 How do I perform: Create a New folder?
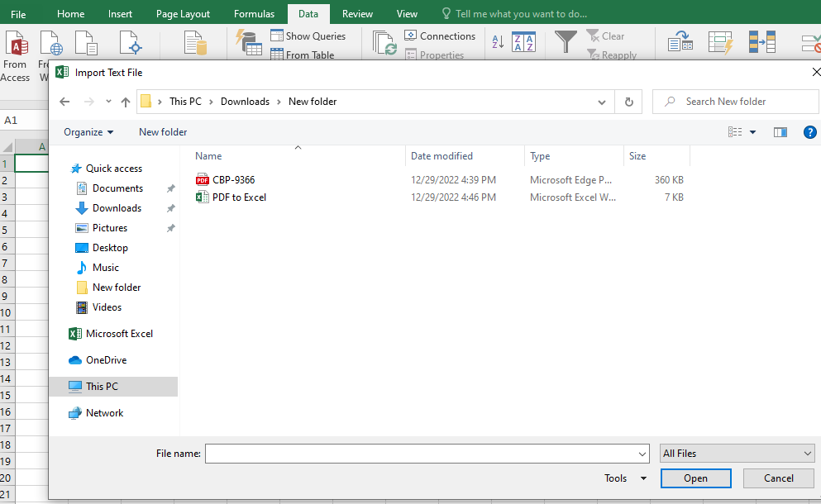tap(162, 131)
